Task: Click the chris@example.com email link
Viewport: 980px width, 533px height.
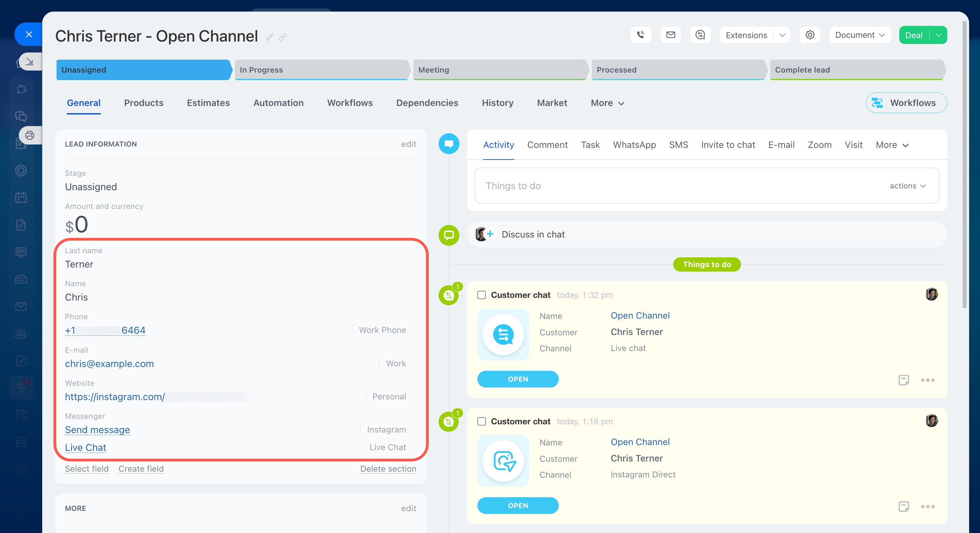Action: pos(109,364)
